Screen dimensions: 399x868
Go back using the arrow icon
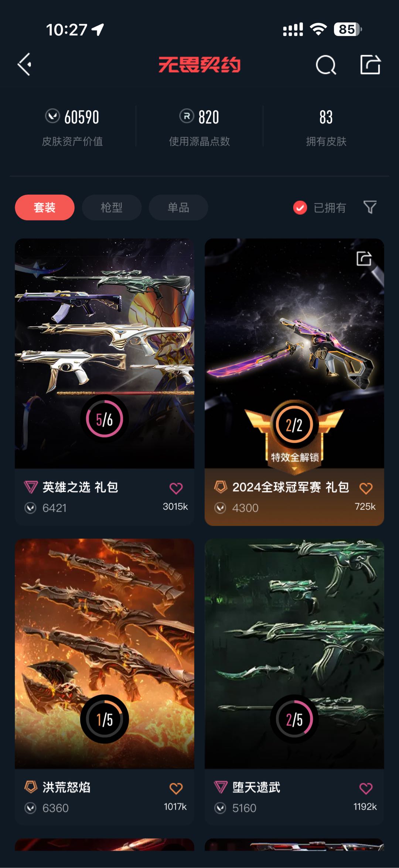24,65
